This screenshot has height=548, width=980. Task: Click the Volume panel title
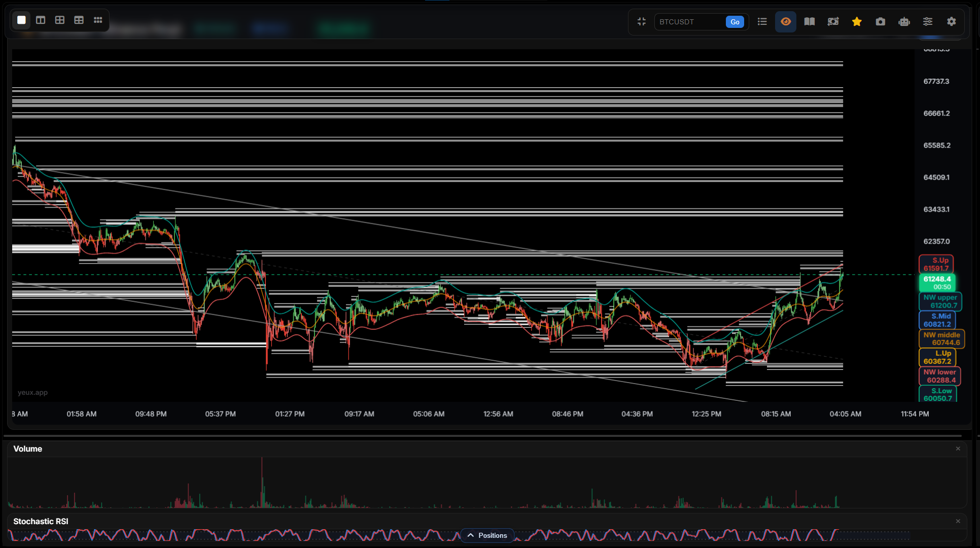pyautogui.click(x=28, y=449)
